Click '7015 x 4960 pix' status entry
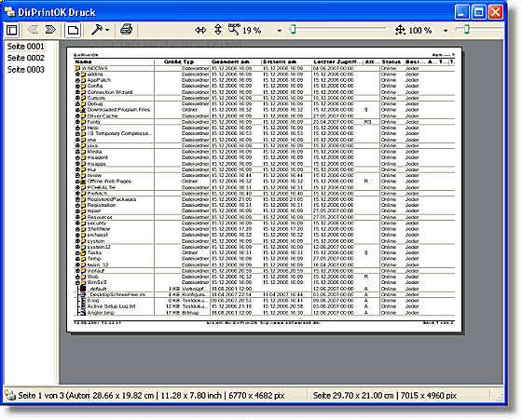Image resolution: width=522 pixels, height=420 pixels. click(x=429, y=396)
